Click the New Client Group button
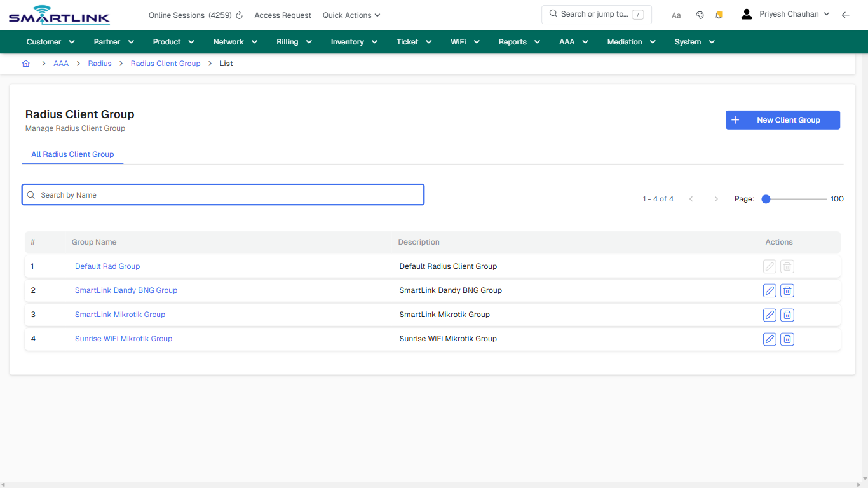The image size is (868, 488). tap(782, 119)
